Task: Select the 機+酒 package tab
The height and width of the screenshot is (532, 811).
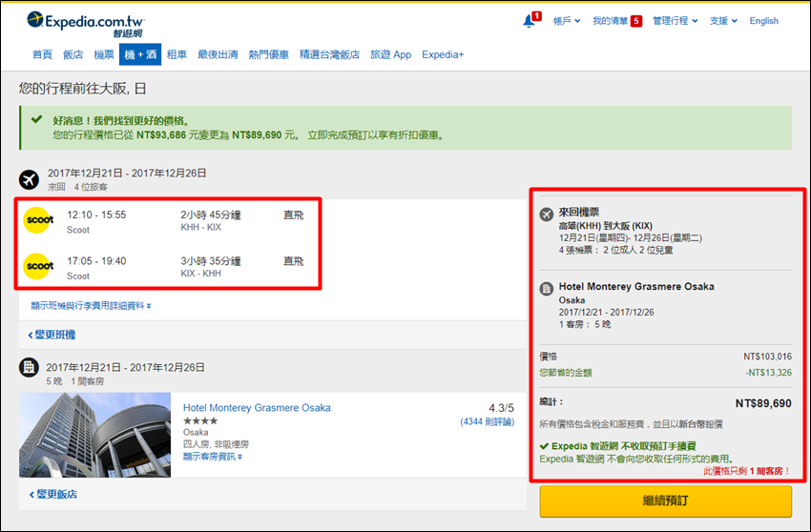Action: coord(140,54)
